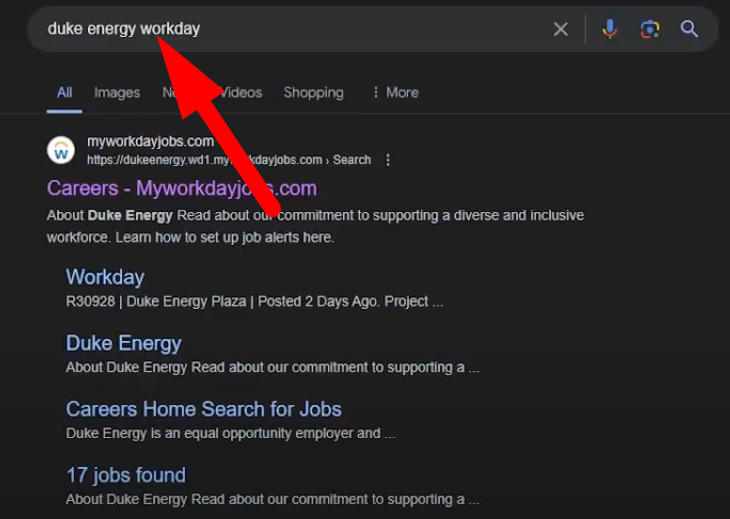Open the 17 jobs found link
Image resolution: width=730 pixels, height=519 pixels.
pos(125,475)
